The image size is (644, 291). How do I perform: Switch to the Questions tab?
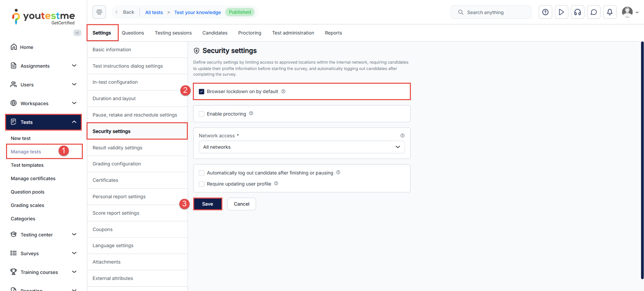(x=133, y=33)
